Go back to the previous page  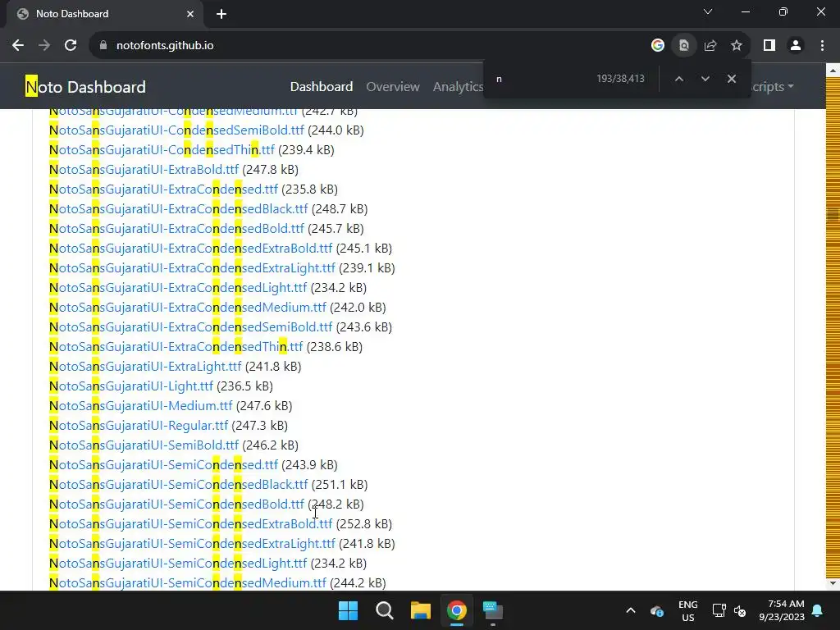[18, 46]
